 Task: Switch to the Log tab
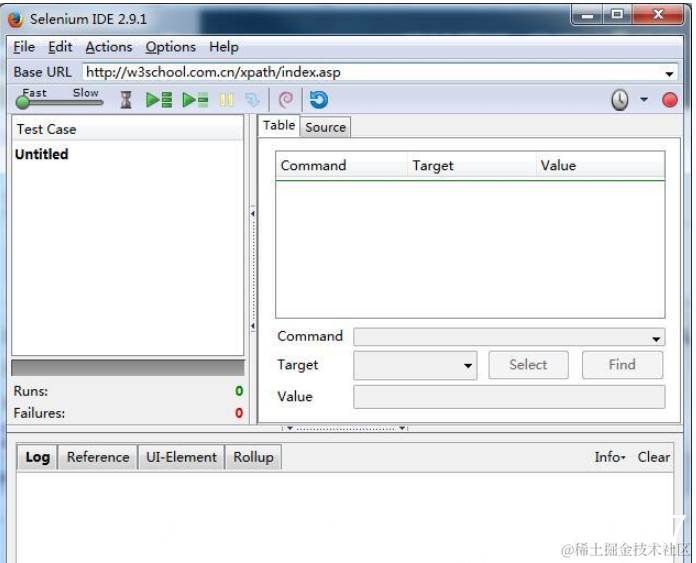(x=37, y=457)
